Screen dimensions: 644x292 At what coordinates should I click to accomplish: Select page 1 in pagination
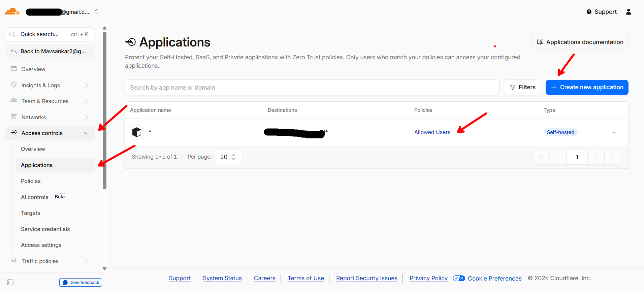(577, 157)
